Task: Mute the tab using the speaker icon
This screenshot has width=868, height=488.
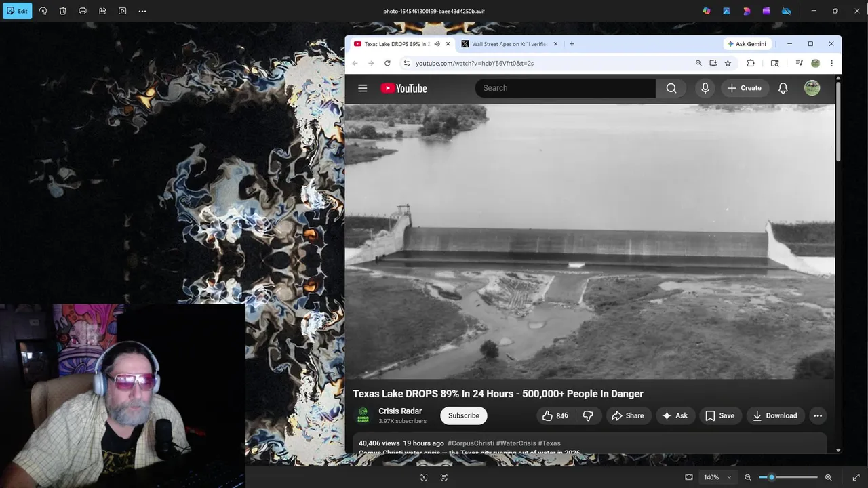Action: tap(437, 44)
